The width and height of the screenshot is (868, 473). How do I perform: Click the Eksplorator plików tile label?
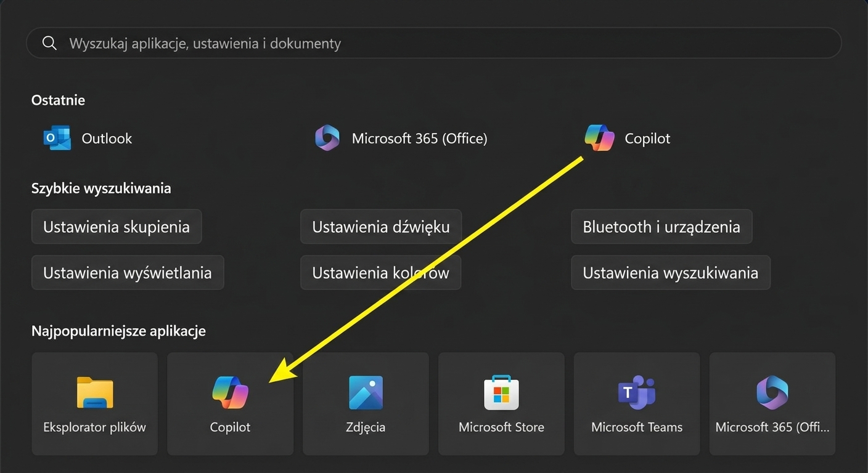pyautogui.click(x=95, y=427)
